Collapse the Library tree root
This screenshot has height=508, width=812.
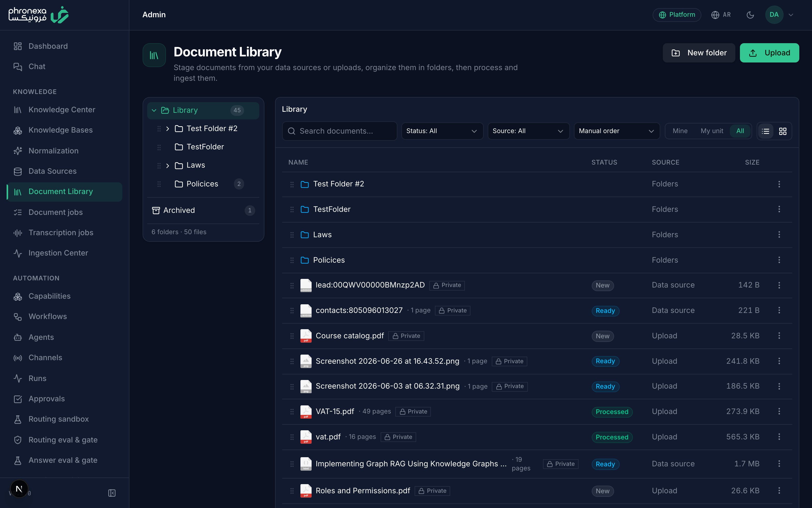coord(154,110)
